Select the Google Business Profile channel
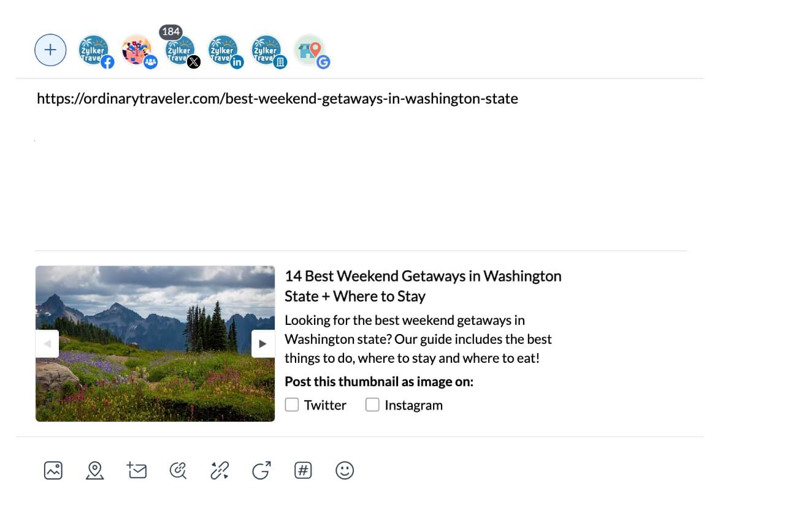This screenshot has height=521, width=812. point(310,50)
